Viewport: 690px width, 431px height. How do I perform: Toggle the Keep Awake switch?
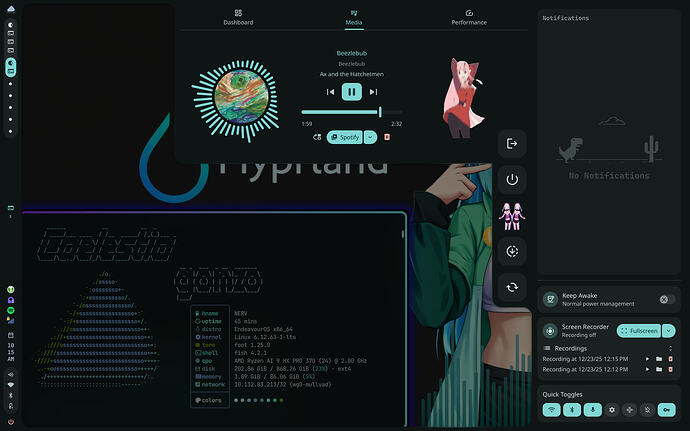[x=666, y=299]
